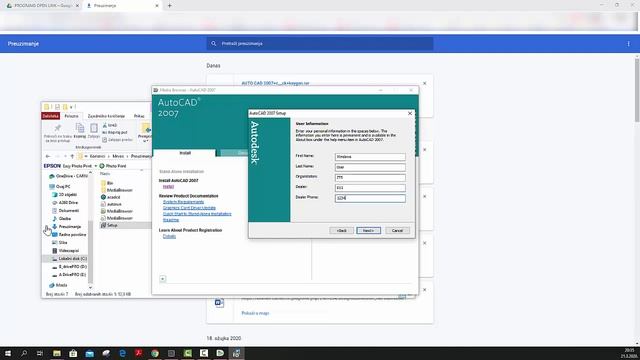Open Microsoft Store from taskbar
The image size is (640, 360).
coord(73,353)
